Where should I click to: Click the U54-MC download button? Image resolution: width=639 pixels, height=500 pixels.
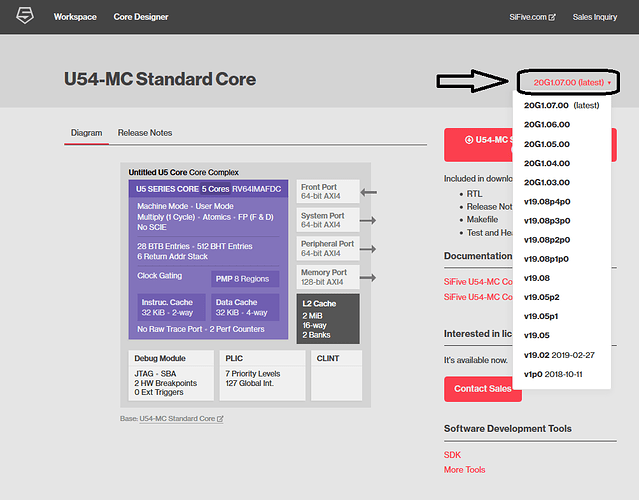click(x=478, y=145)
